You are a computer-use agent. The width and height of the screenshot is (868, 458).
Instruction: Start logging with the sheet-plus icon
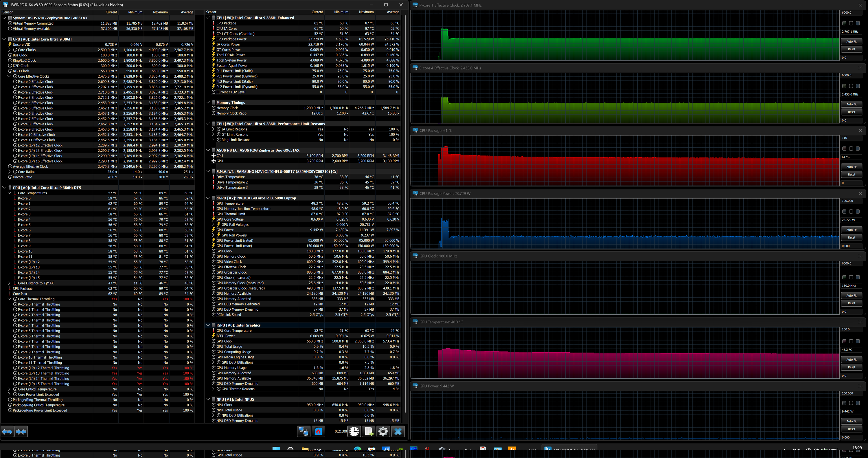click(x=369, y=431)
